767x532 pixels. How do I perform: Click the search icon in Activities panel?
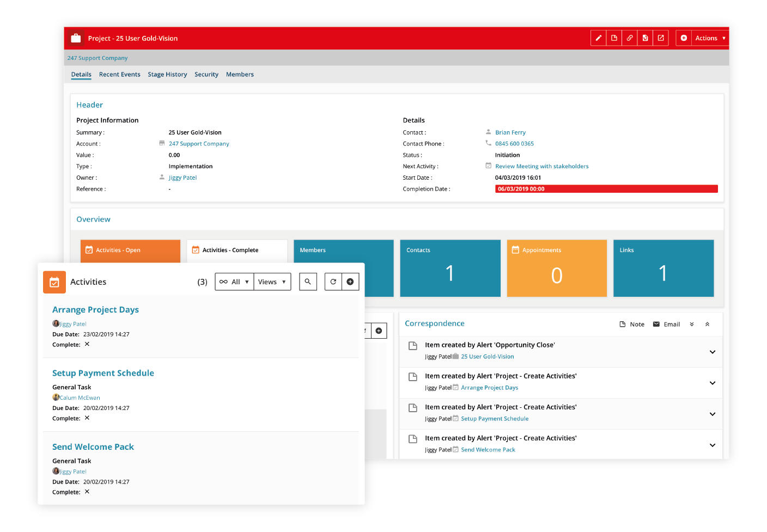(308, 282)
